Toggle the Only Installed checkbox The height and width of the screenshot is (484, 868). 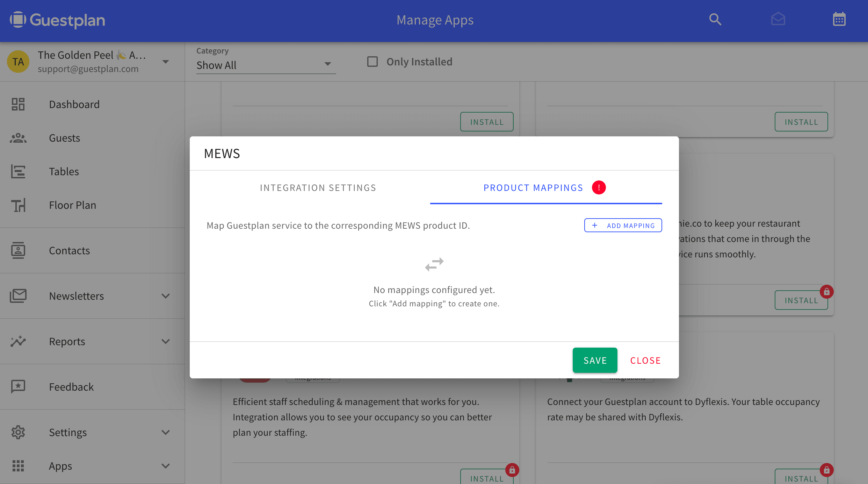(372, 62)
